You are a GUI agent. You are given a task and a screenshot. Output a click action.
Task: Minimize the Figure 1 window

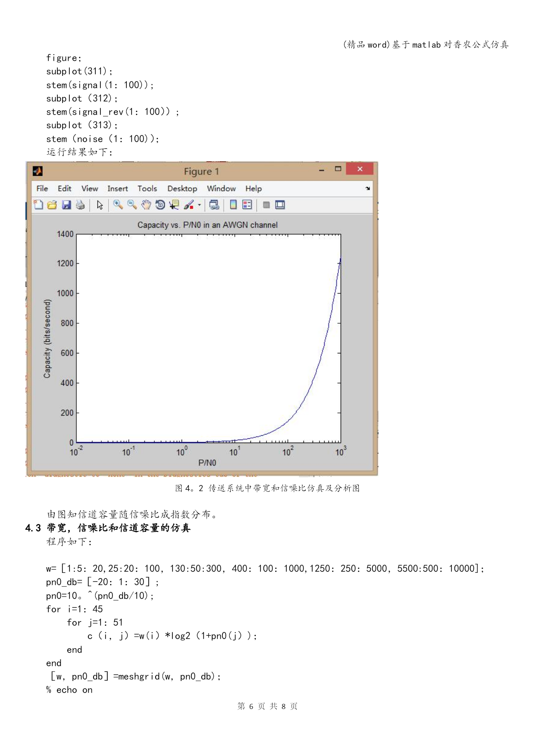click(x=322, y=170)
